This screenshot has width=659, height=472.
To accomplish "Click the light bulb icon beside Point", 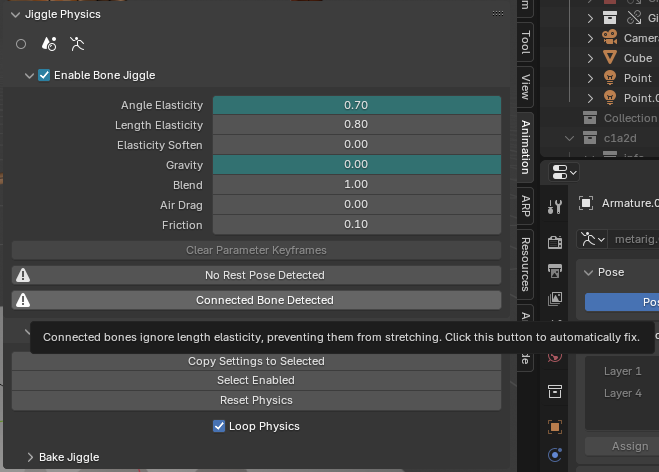I will click(610, 78).
